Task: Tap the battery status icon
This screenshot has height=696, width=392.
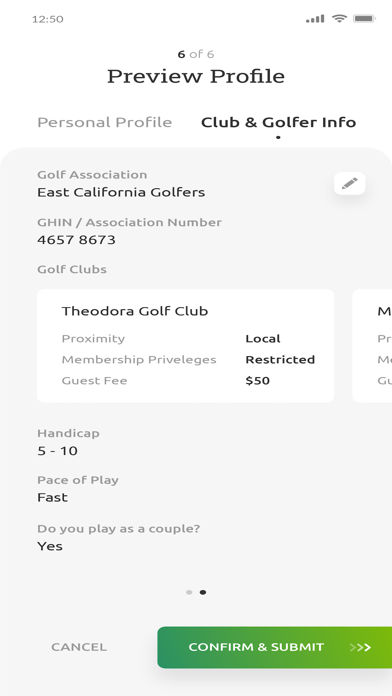Action: click(x=364, y=19)
